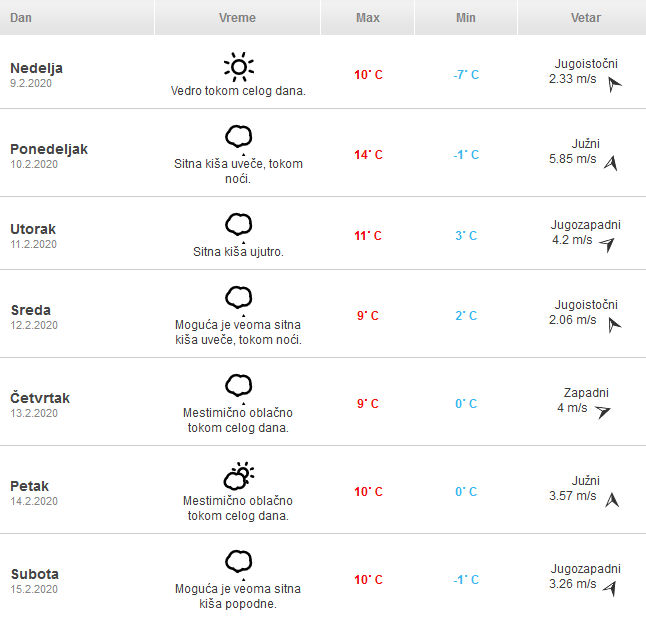This screenshot has height=621, width=646.
Task: Click the cloud icon for Subota
Action: tap(238, 560)
